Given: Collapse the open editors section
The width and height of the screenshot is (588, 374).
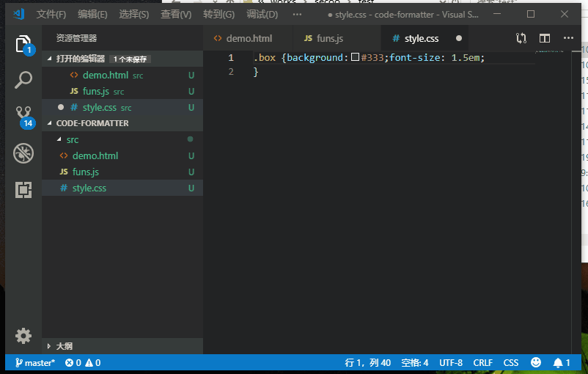Looking at the screenshot, I should (49, 59).
